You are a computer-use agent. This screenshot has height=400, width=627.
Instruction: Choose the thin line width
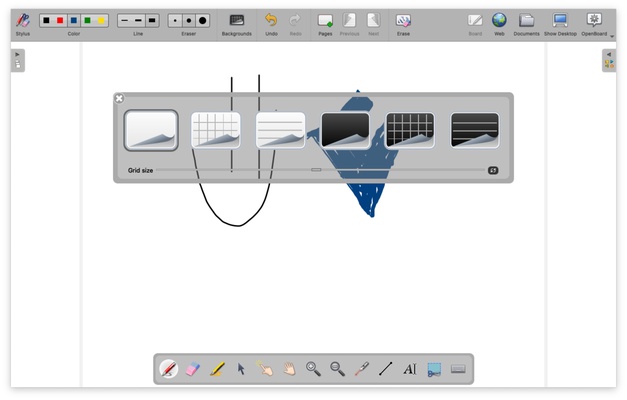click(125, 20)
